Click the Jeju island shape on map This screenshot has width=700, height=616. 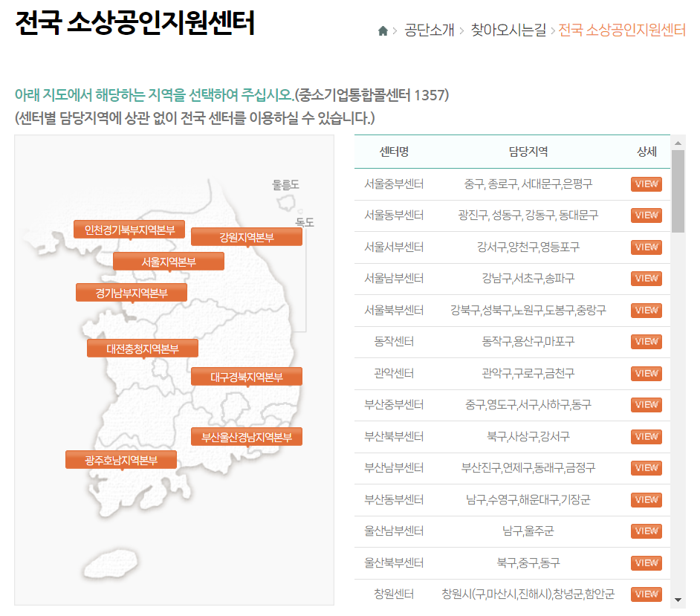pos(111,564)
